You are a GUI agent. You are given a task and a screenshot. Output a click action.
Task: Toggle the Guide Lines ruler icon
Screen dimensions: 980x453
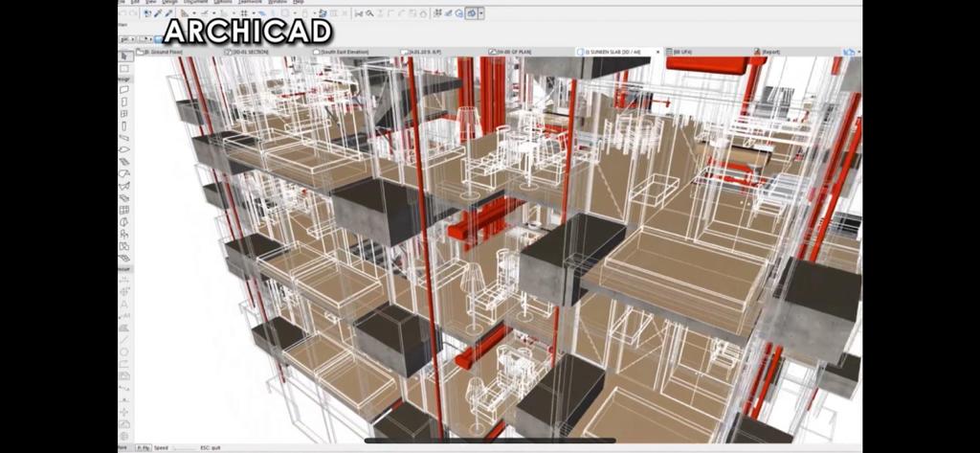[185, 13]
